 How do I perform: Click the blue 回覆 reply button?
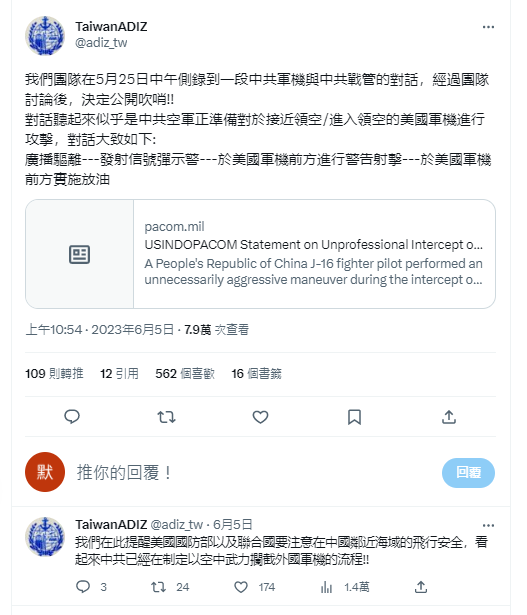point(468,472)
